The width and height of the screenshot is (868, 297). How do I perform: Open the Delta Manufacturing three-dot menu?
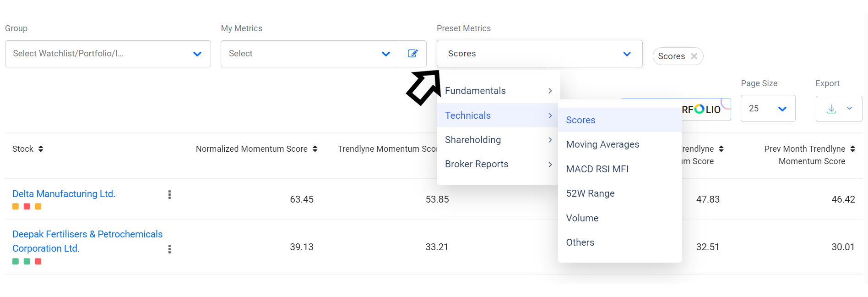tap(169, 195)
